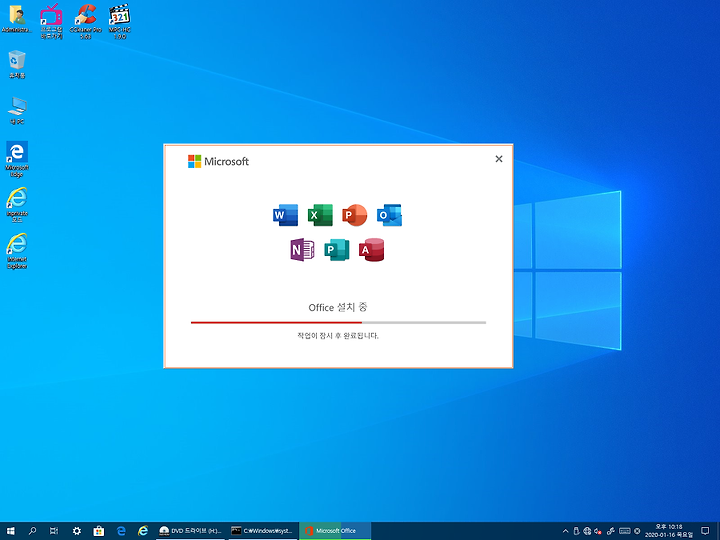This screenshot has width=720, height=540.
Task: Select the Administrator folder on the desktop
Action: tap(17, 19)
